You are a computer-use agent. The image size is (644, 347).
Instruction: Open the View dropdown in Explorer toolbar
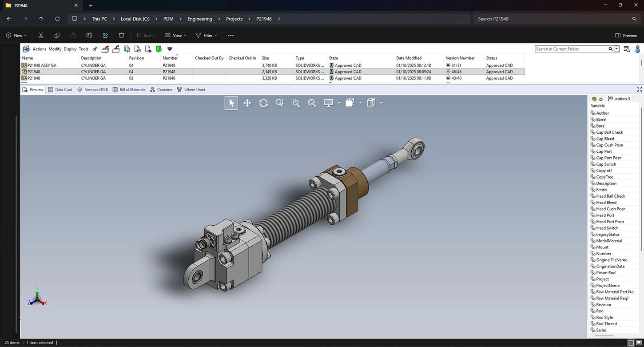175,36
